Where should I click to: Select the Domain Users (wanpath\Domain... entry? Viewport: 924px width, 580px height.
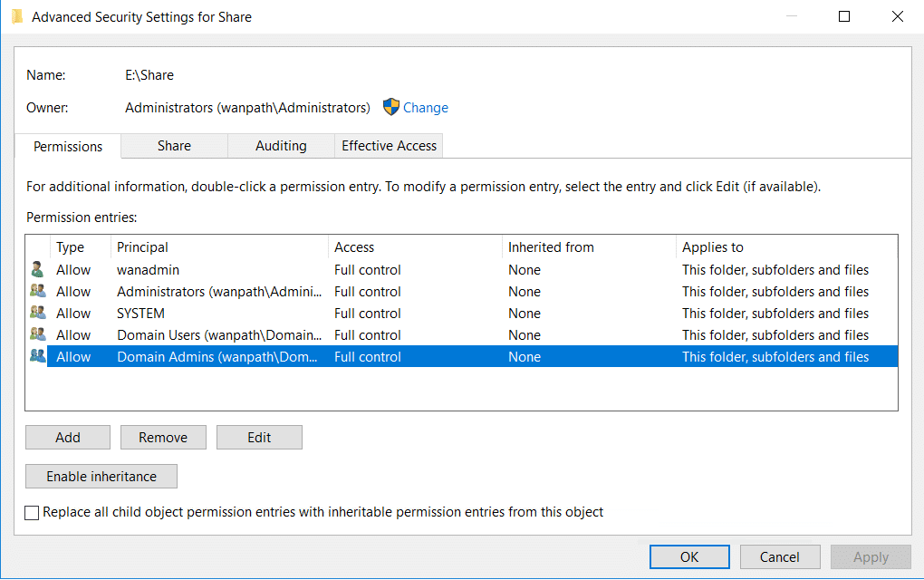pos(461,335)
